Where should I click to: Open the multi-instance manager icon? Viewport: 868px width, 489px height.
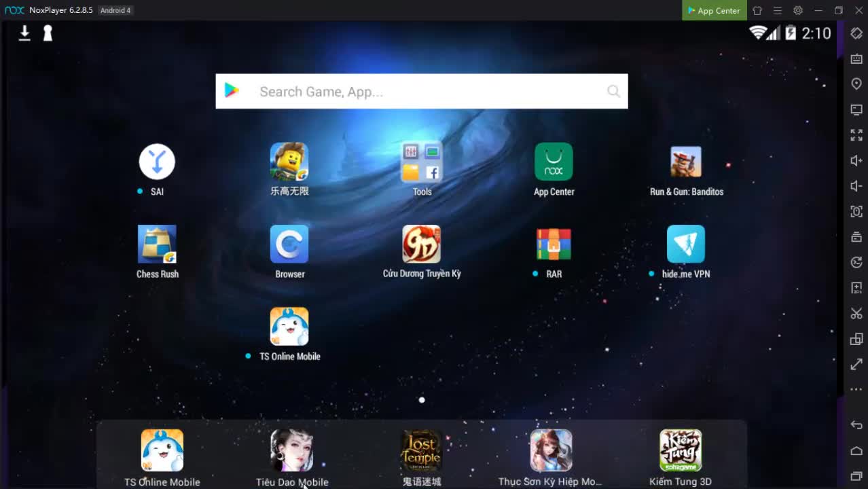tap(856, 339)
